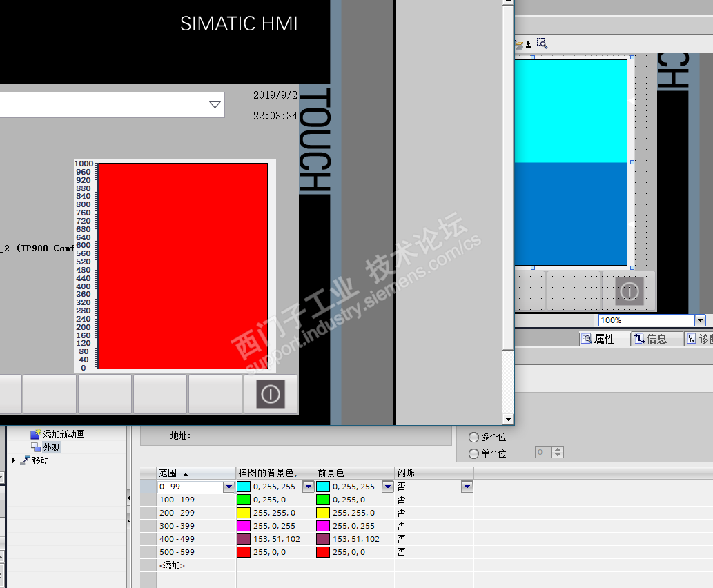Click the 否 flashing cell in 300 - 399 row

433,526
